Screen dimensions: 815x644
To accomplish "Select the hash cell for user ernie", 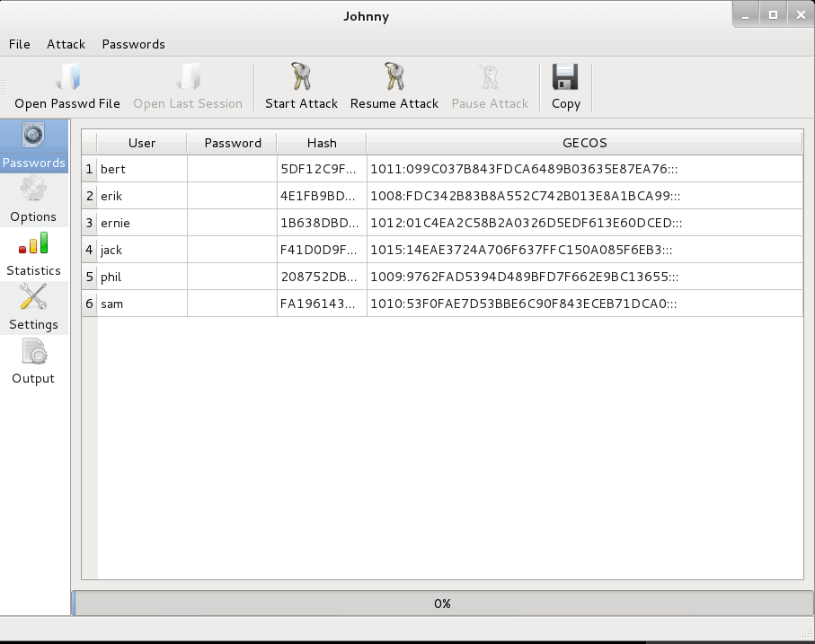I will point(322,223).
